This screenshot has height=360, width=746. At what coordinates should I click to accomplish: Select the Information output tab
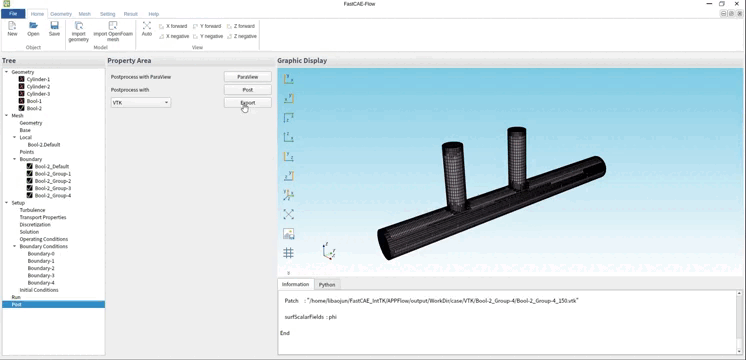pos(295,284)
